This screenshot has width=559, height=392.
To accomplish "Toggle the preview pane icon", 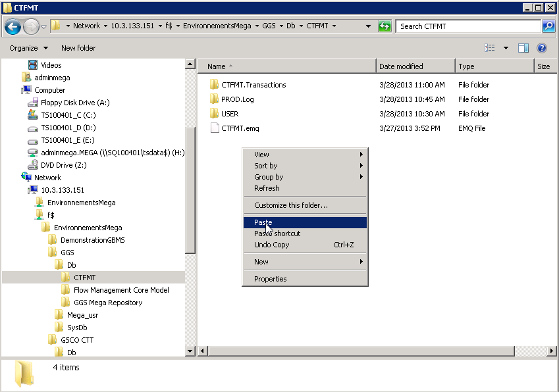I will click(523, 48).
